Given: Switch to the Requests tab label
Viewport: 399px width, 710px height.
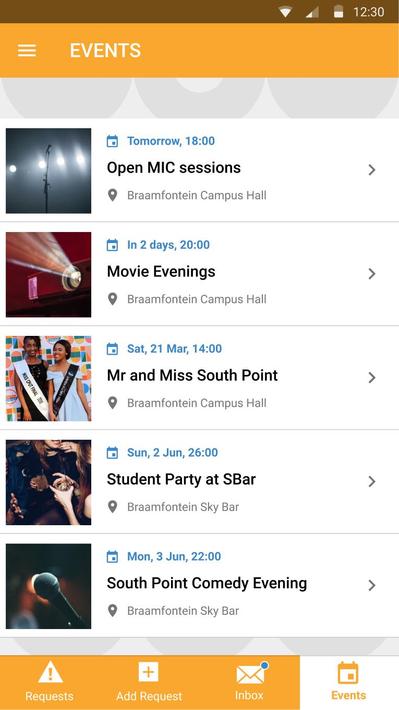Looking at the screenshot, I should pyautogui.click(x=49, y=696).
